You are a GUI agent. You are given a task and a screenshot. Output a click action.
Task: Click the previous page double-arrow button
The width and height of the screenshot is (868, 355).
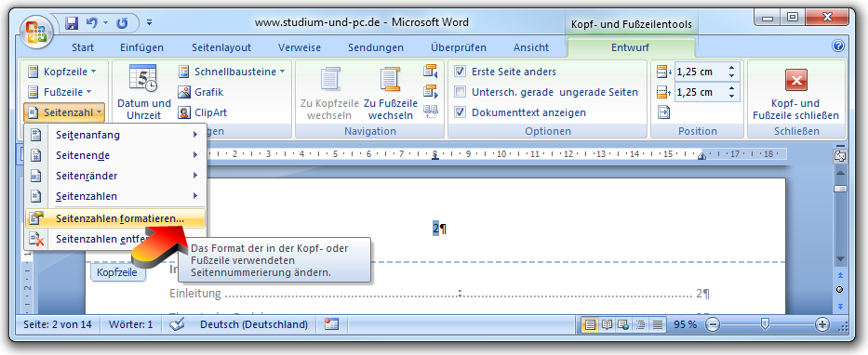point(840,274)
